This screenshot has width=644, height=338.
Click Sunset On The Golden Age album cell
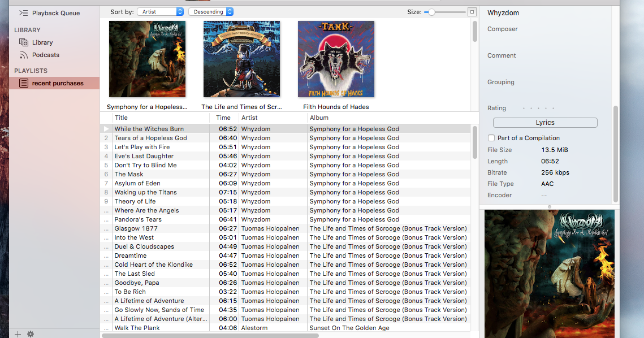click(349, 328)
